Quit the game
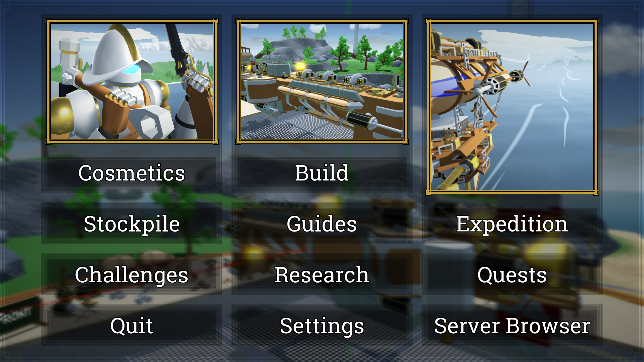644x362 pixels. click(x=132, y=325)
